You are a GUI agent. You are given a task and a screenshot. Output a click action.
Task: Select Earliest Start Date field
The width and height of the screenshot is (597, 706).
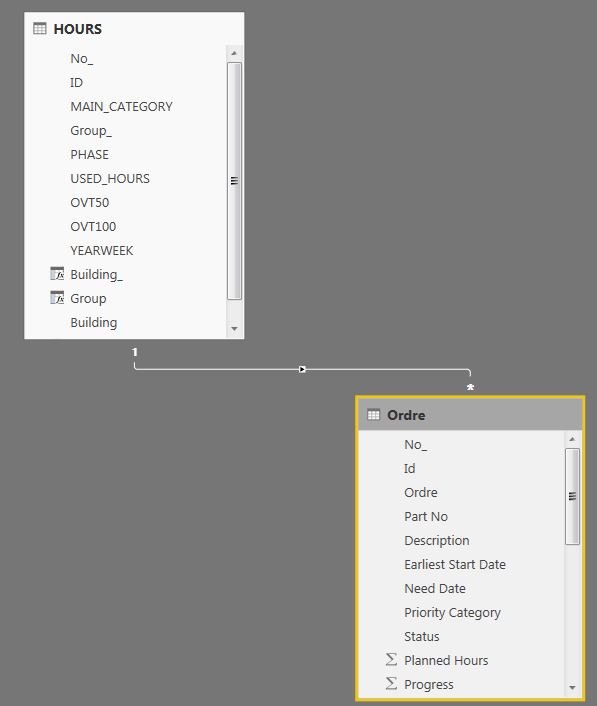tap(455, 564)
